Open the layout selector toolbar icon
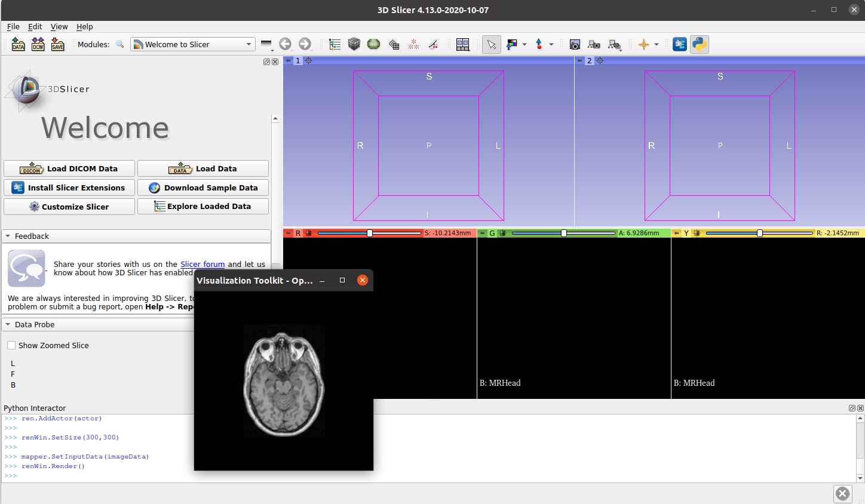Screen dimensions: 865x504 462,44
